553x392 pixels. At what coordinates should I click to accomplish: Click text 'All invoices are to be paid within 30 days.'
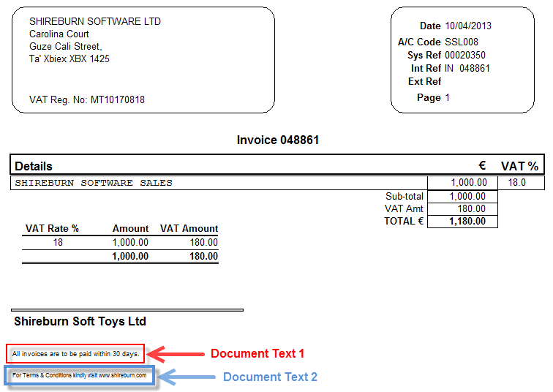(x=75, y=353)
